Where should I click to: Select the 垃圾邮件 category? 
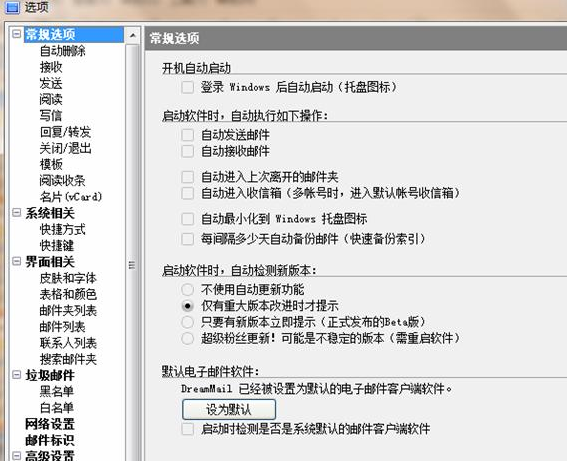[x=50, y=375]
